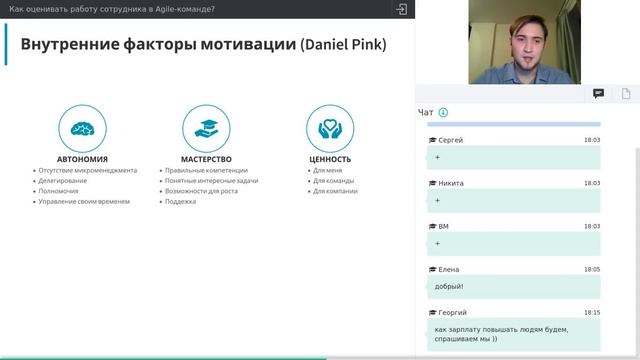Click the name Никита in chat
The image size is (640, 360).
[x=451, y=183]
